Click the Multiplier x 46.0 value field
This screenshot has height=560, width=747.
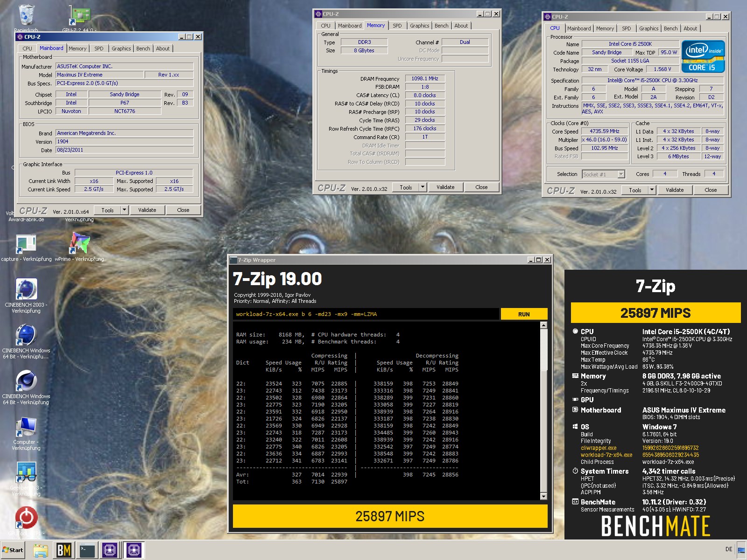[605, 140]
